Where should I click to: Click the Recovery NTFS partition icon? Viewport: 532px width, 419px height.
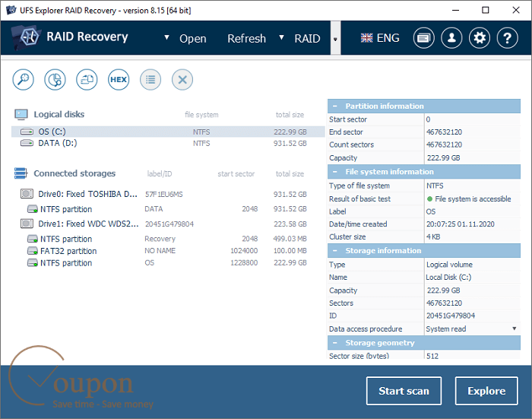(33, 239)
